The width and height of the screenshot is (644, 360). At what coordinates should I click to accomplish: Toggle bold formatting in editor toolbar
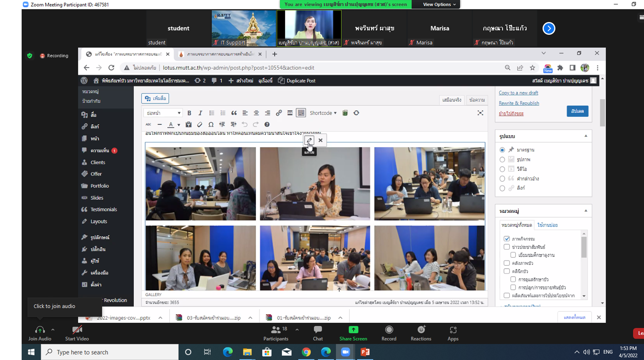(189, 113)
